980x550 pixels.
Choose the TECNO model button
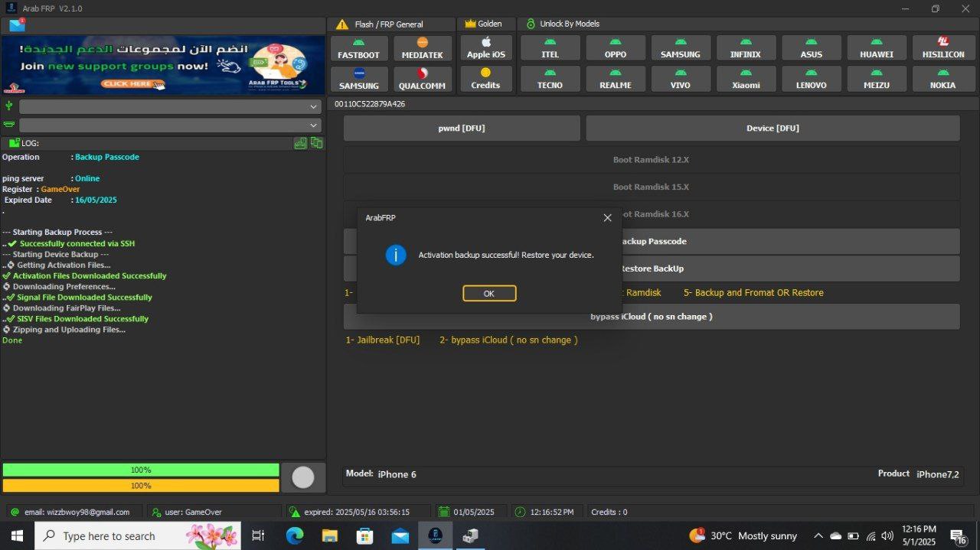550,79
